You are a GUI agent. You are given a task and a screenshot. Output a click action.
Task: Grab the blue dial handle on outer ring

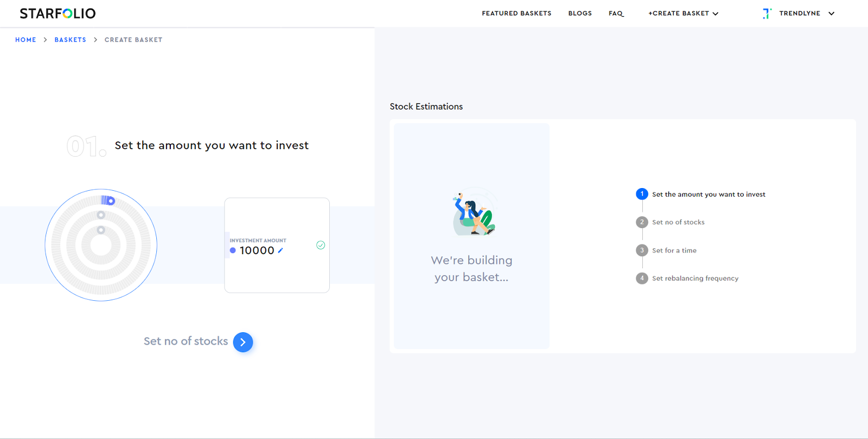pos(110,201)
